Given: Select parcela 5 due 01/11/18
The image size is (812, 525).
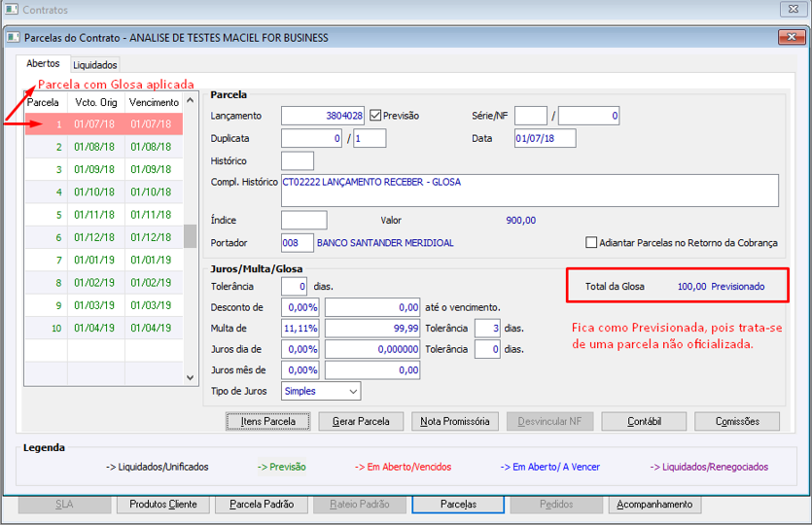Looking at the screenshot, I should coord(104,215).
